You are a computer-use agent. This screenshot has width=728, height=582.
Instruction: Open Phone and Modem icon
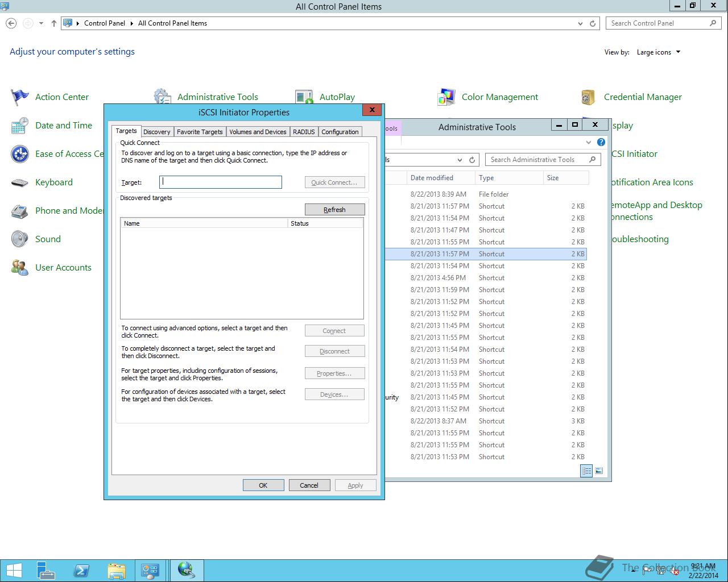click(x=20, y=211)
